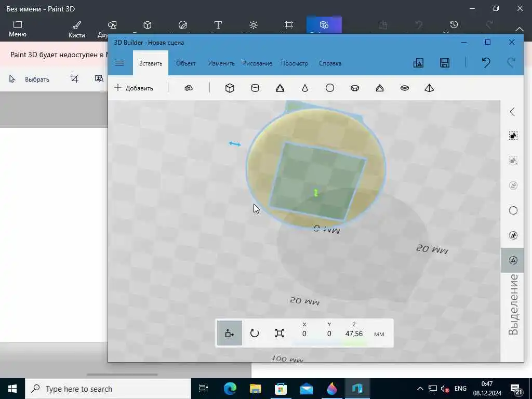
Task: Open the Изменить tab
Action: 221,63
